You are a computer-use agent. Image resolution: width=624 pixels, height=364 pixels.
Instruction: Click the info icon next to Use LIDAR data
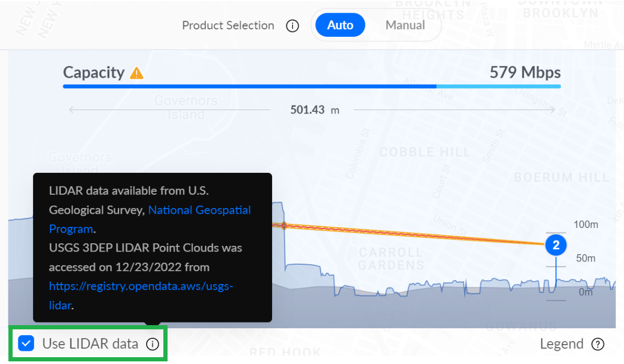pos(152,344)
